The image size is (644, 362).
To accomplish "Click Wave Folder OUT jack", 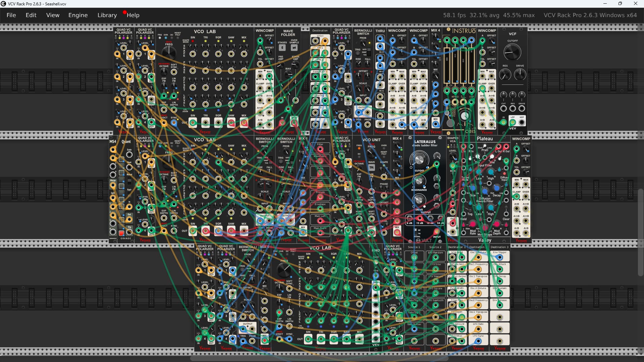I will pyautogui.click(x=294, y=123).
